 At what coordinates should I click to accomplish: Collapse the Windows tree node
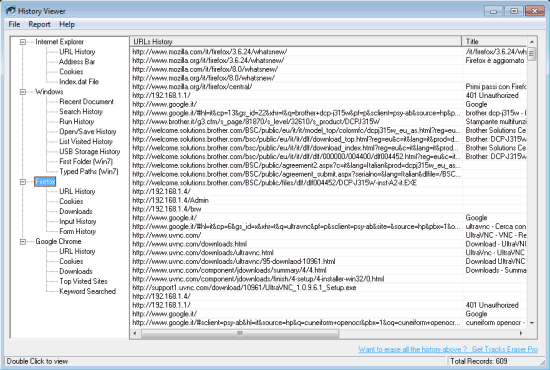click(23, 92)
